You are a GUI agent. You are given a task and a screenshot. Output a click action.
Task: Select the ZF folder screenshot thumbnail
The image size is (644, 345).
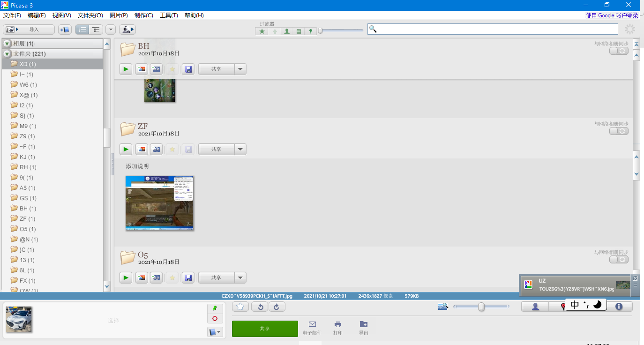[159, 202]
